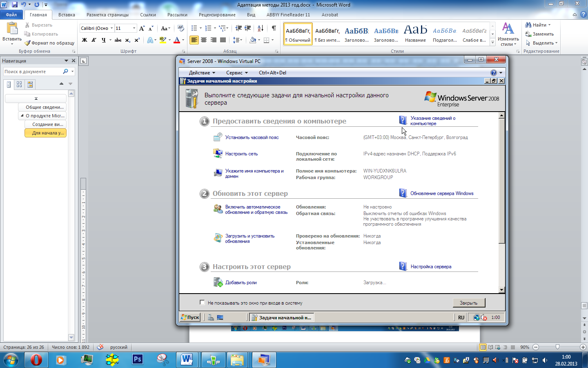Check 'Не показывать это окно при входе'
The width and height of the screenshot is (588, 368).
click(202, 303)
